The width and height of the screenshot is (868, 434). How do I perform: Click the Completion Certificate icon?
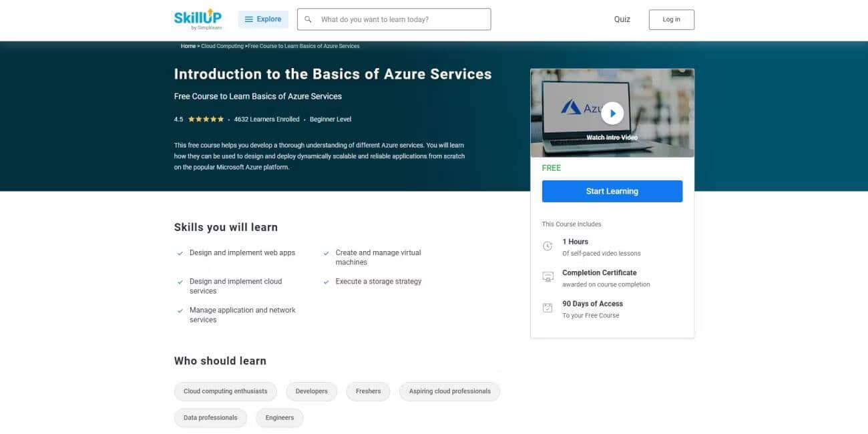[548, 277]
